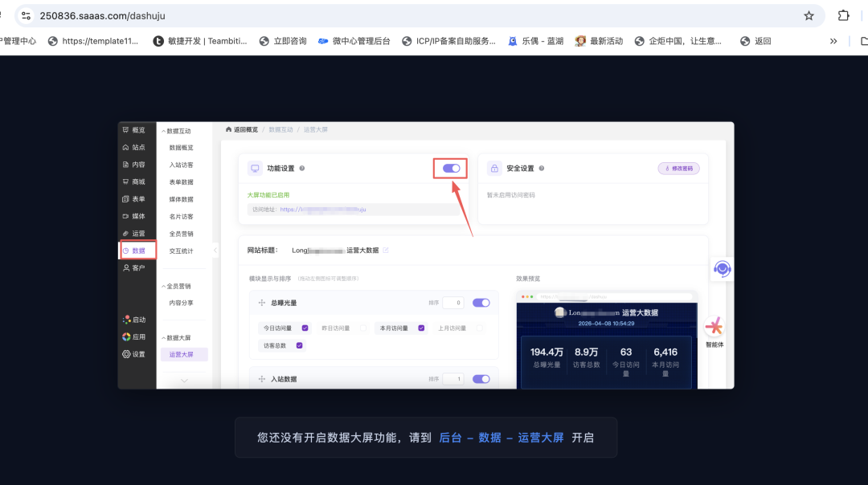868x485 pixels.
Task: Open the 内容 sidebar section
Action: coord(133,165)
